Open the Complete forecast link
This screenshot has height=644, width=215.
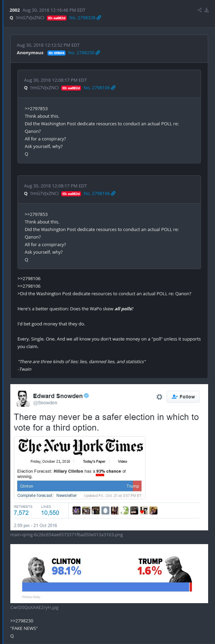pos(35,495)
